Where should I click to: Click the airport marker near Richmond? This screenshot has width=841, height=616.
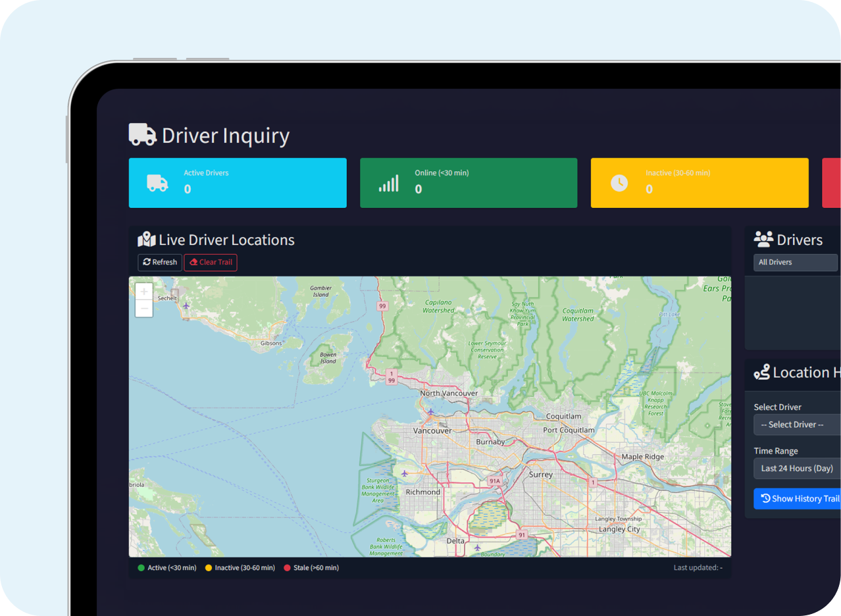pyautogui.click(x=405, y=473)
